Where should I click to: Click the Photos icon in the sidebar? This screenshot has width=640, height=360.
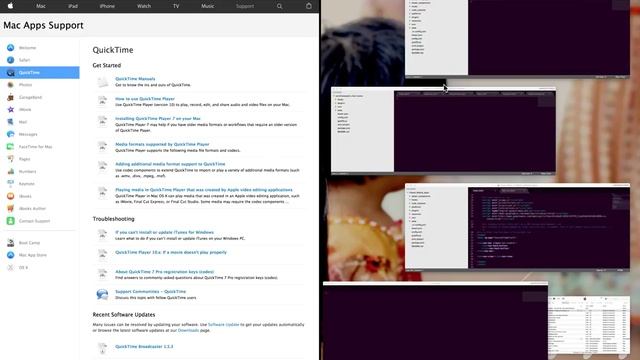point(11,85)
